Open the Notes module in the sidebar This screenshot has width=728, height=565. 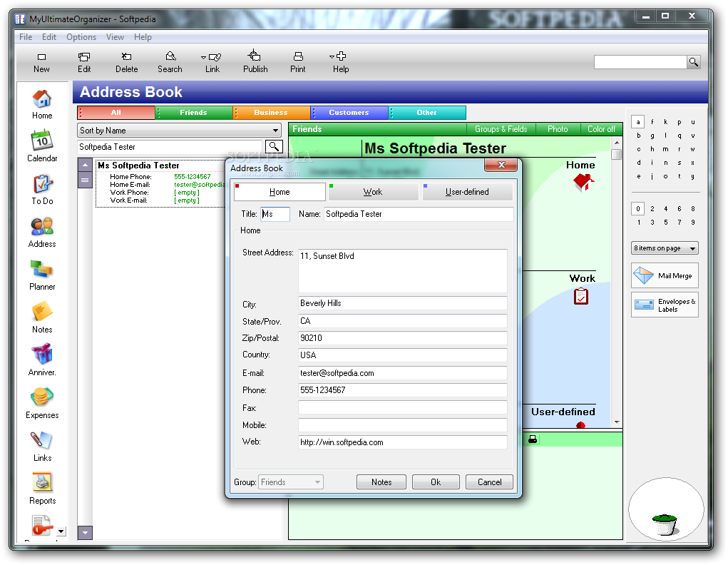42,318
